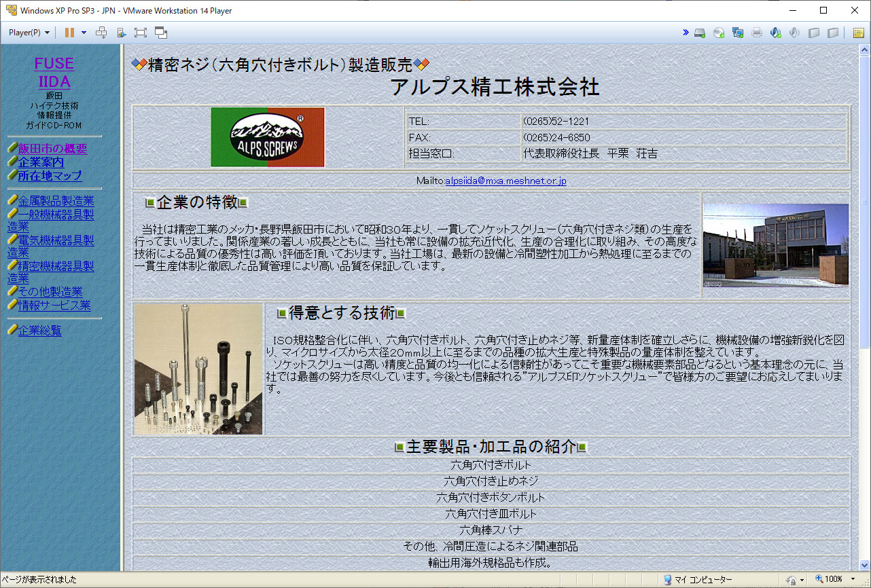Open the 情報サービス業 category link

pos(54,305)
